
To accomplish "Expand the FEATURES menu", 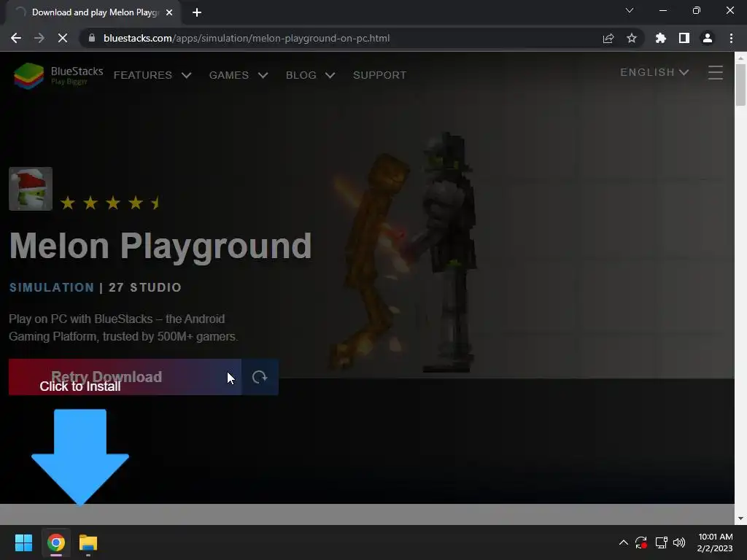I will 152,75.
